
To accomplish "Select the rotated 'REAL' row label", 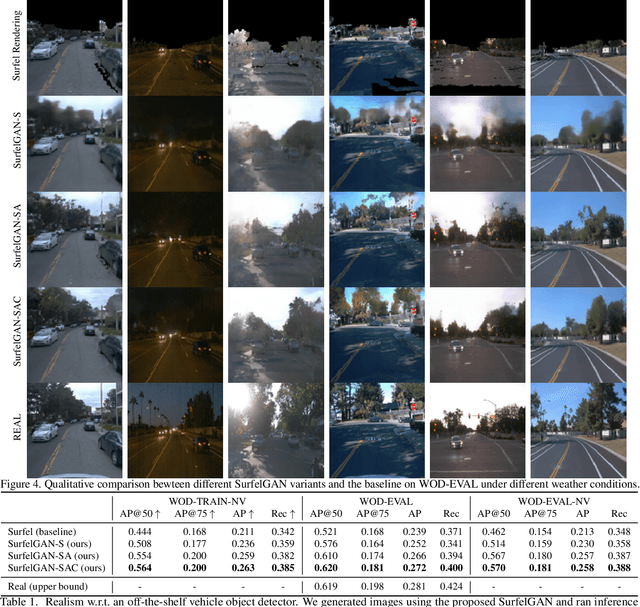I will coord(16,428).
